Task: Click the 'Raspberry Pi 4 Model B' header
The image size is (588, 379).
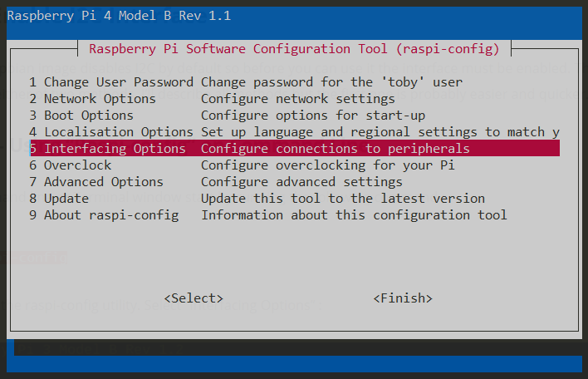Action: [x=119, y=16]
